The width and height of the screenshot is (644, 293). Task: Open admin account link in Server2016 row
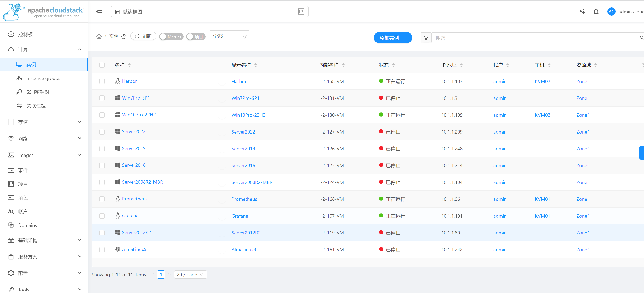pyautogui.click(x=500, y=165)
